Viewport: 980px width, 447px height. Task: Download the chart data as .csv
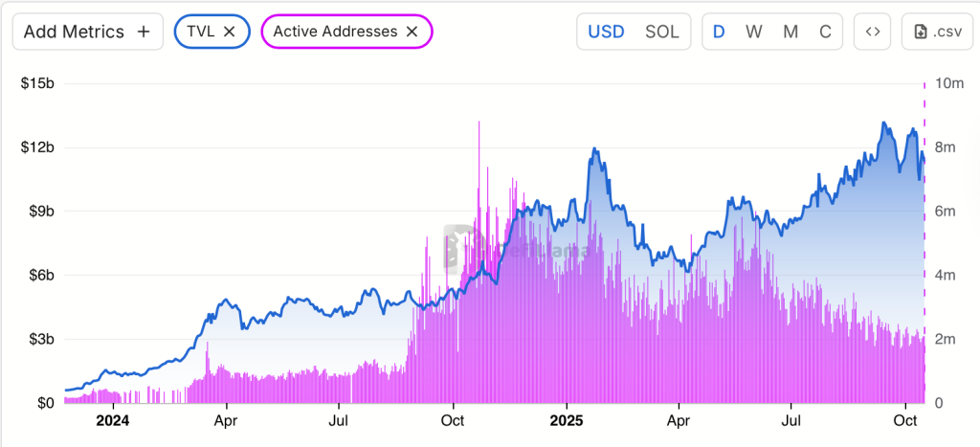935,32
